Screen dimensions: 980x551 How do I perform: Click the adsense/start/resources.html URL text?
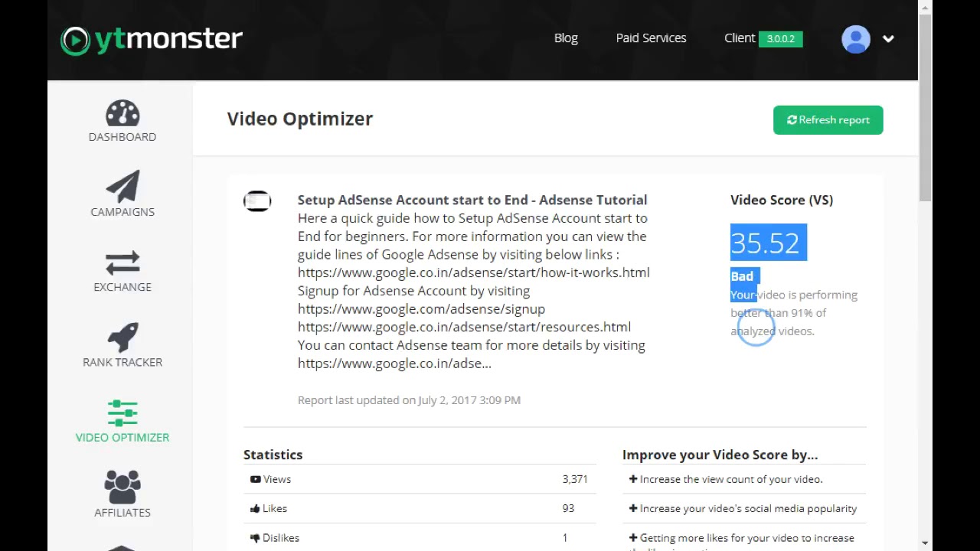click(x=464, y=327)
